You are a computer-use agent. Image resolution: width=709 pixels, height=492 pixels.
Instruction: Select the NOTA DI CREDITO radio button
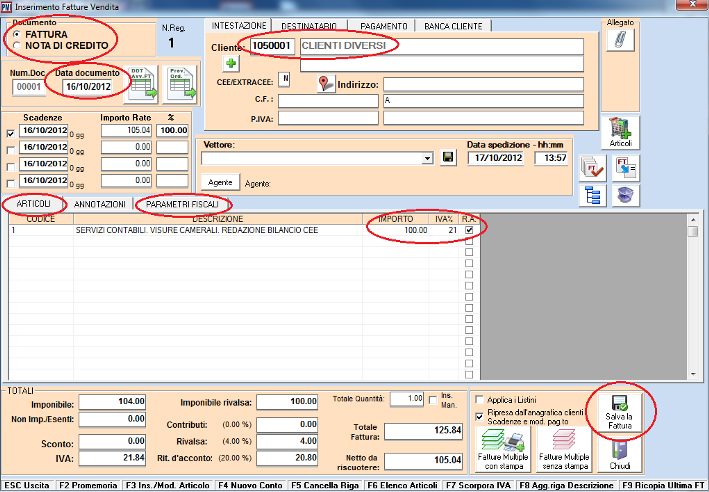18,45
